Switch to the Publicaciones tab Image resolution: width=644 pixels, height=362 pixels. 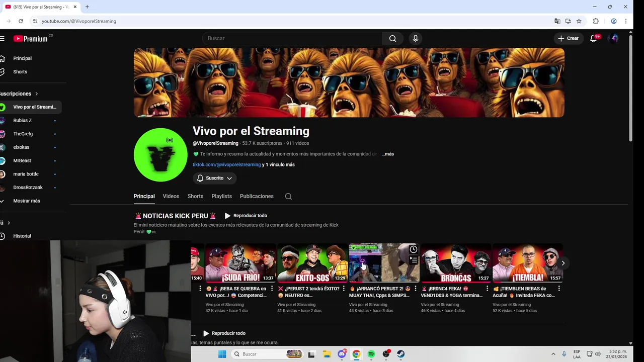(x=257, y=196)
